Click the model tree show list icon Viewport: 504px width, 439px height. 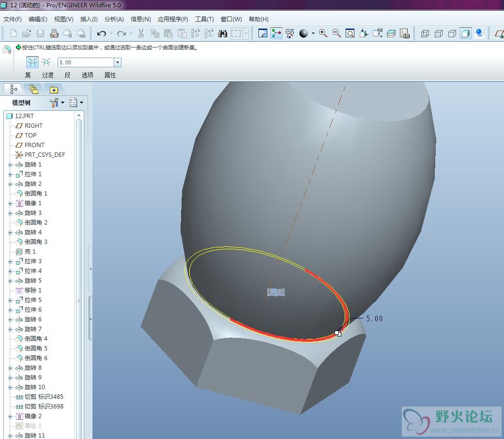coord(73,103)
